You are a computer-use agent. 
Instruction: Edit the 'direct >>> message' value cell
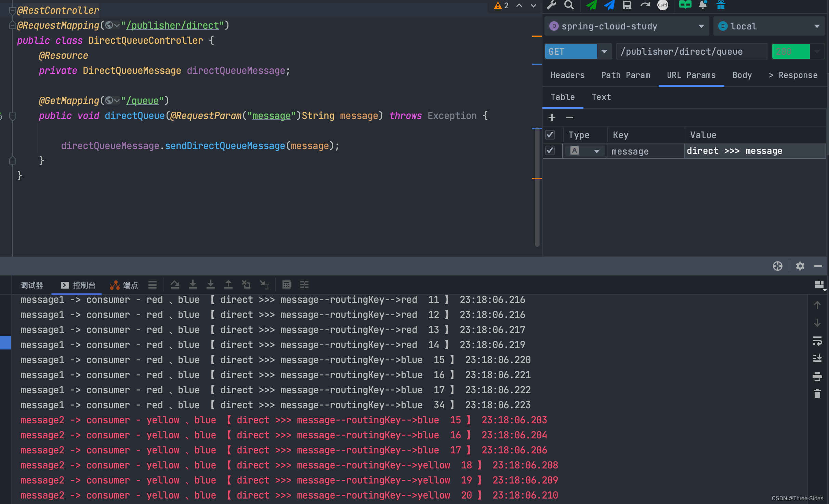pos(755,151)
